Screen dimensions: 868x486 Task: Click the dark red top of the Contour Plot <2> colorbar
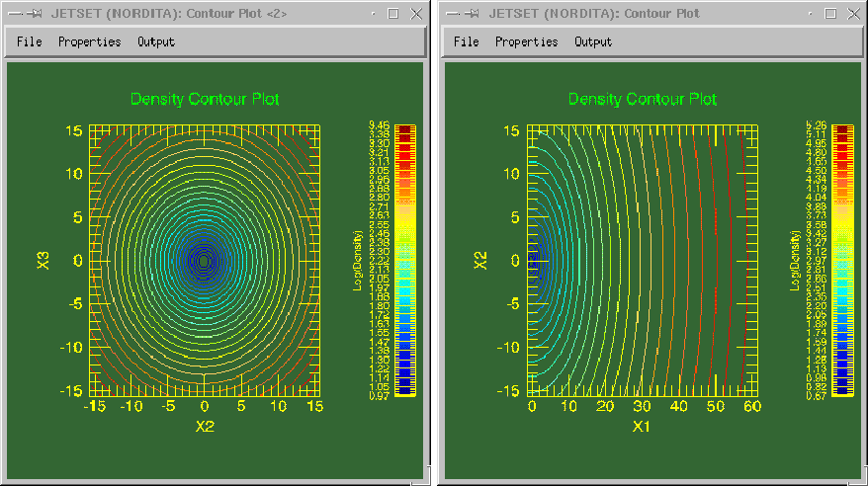tap(405, 131)
